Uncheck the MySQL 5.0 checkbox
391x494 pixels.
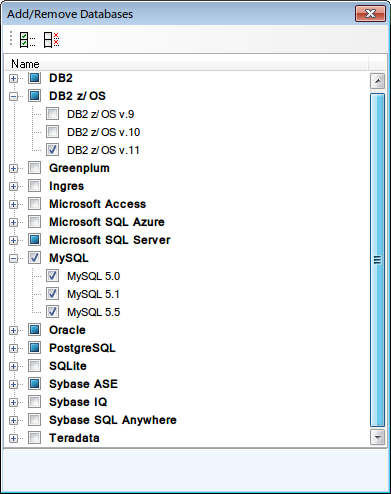click(x=52, y=276)
